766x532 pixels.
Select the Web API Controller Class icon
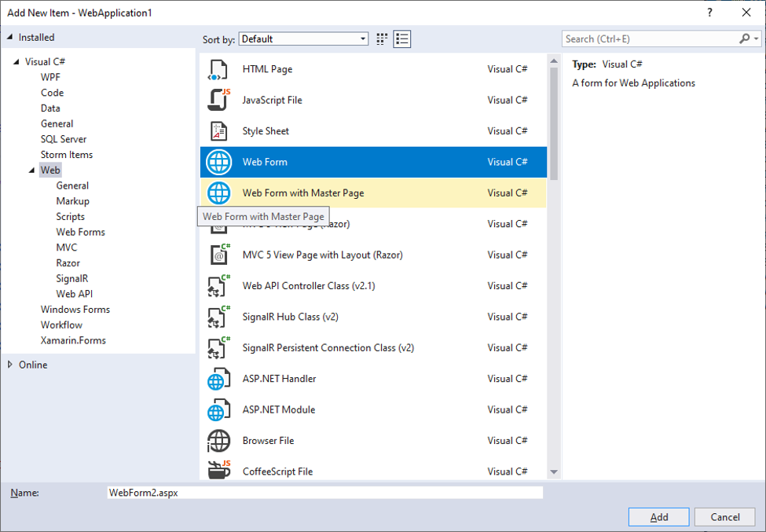pos(218,285)
